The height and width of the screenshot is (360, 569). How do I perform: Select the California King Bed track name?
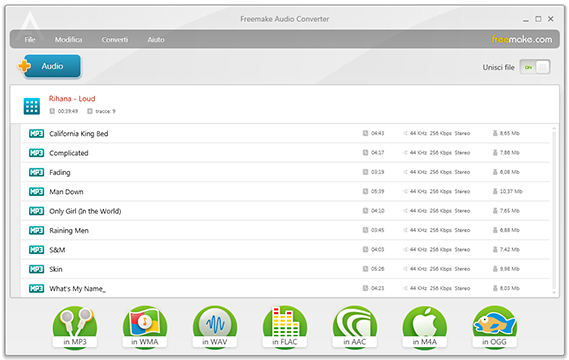[x=79, y=134]
